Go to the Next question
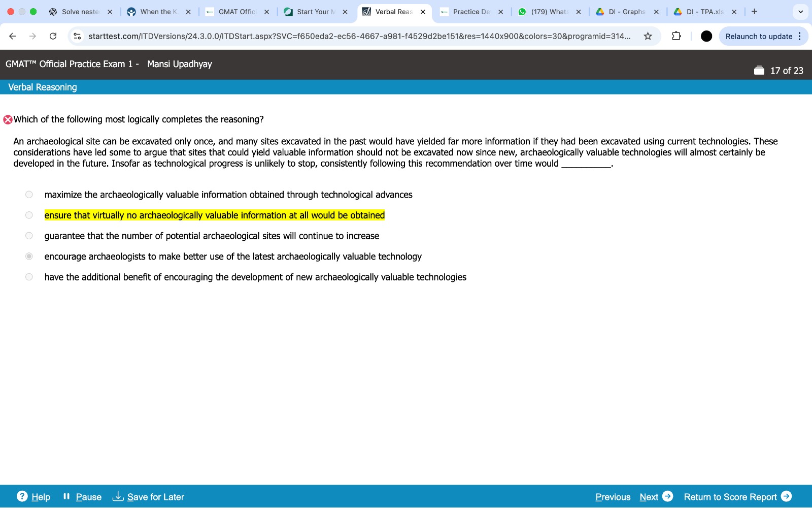Screen dimensions: 812x508 click(649, 497)
